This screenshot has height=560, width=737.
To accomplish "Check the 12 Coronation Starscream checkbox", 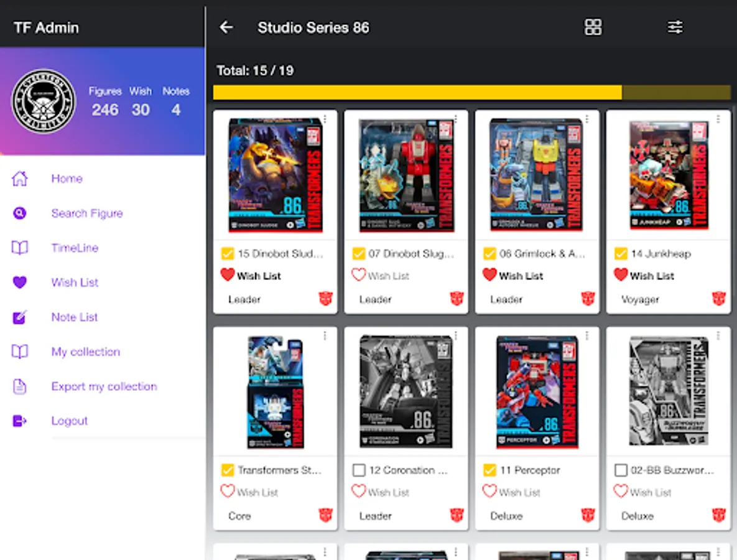I will tap(358, 470).
